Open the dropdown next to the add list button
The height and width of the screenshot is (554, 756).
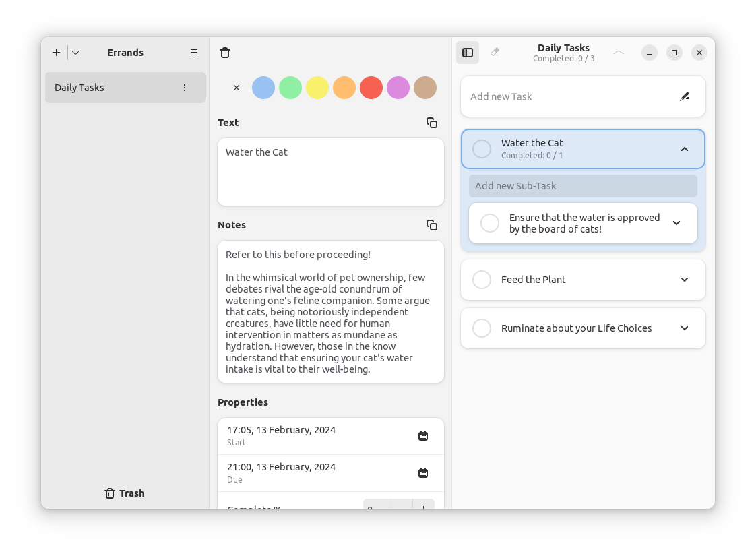(75, 52)
